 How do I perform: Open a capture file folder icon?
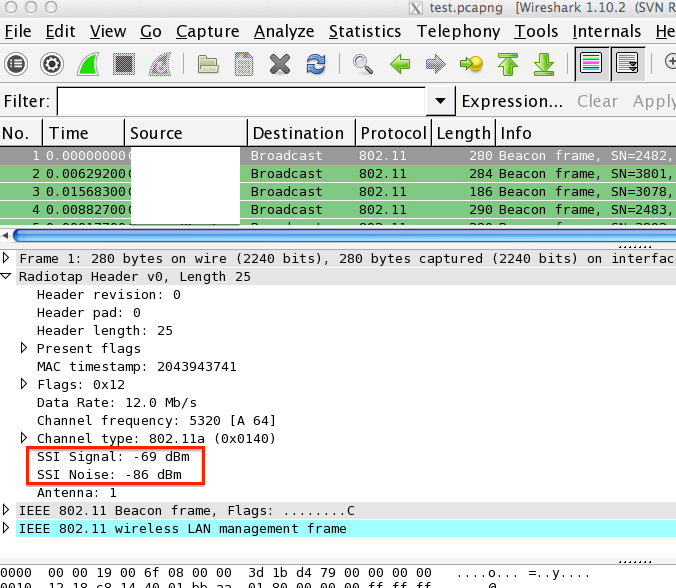pos(208,65)
